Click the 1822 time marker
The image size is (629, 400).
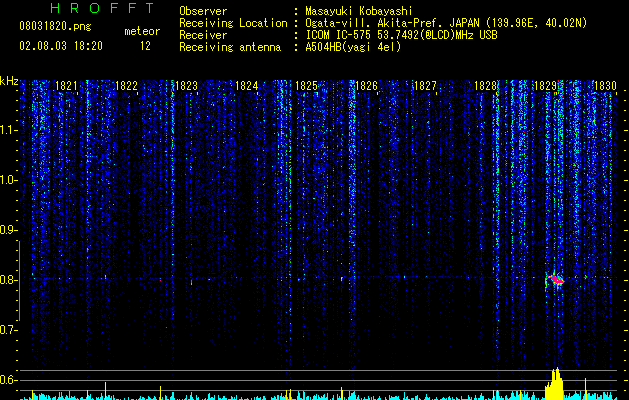[126, 86]
